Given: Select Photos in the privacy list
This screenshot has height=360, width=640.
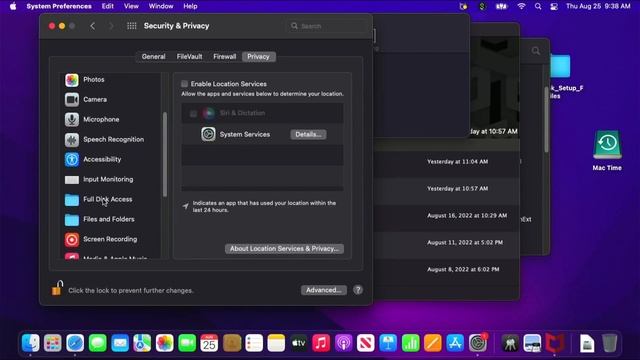Looking at the screenshot, I should pyautogui.click(x=110, y=80).
